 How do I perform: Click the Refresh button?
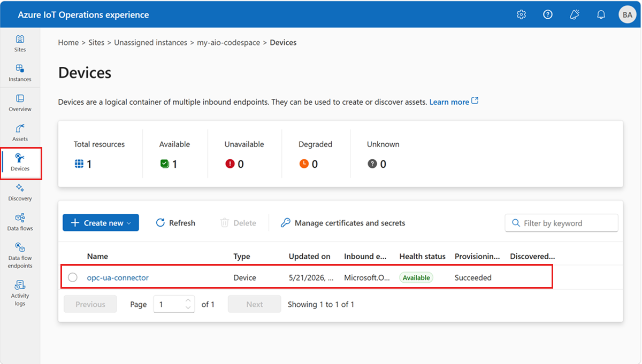click(x=175, y=223)
